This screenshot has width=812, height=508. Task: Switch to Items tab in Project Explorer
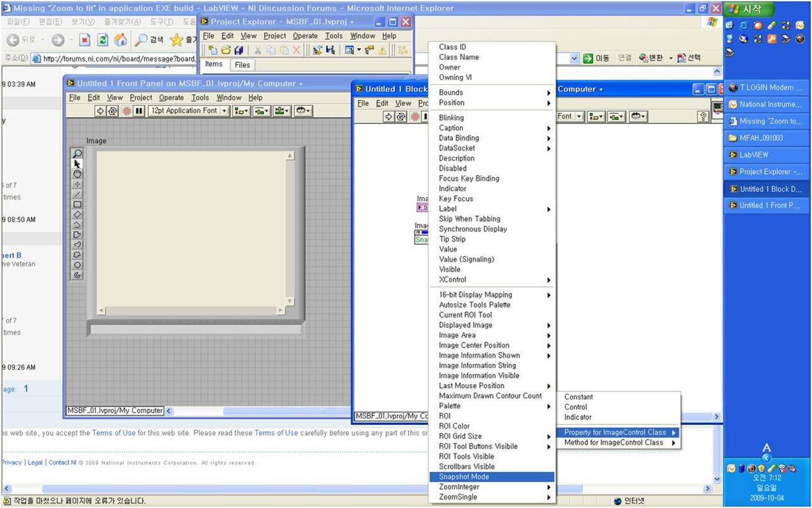(x=214, y=64)
